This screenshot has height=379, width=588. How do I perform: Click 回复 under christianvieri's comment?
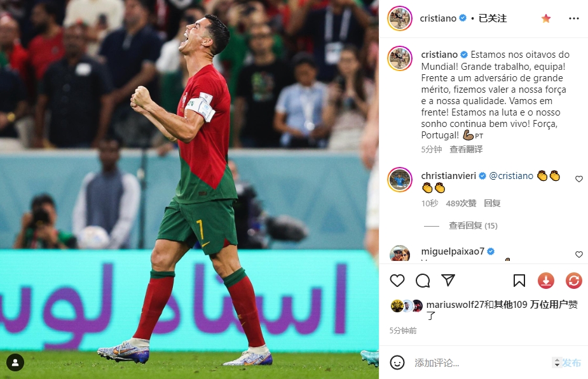pos(492,203)
